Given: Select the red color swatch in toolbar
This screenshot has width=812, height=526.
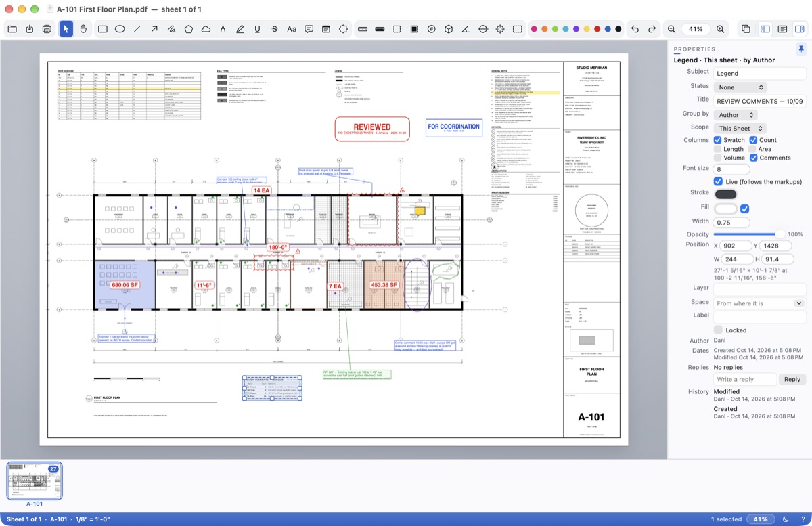Looking at the screenshot, I should point(597,29).
